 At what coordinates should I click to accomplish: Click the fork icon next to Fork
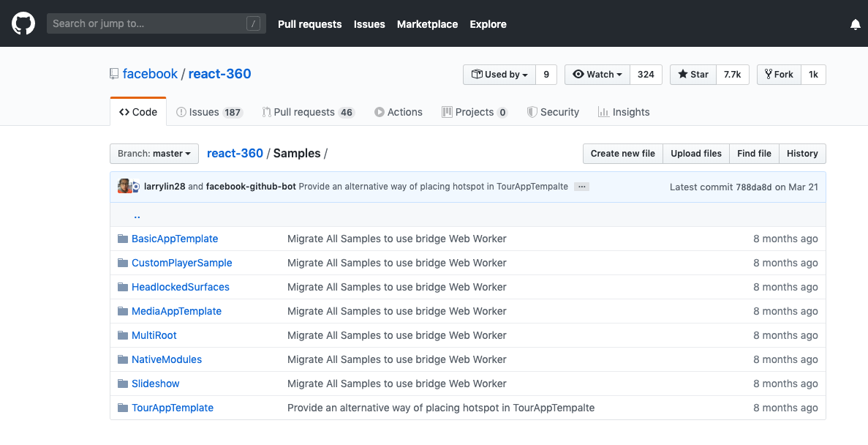[767, 74]
